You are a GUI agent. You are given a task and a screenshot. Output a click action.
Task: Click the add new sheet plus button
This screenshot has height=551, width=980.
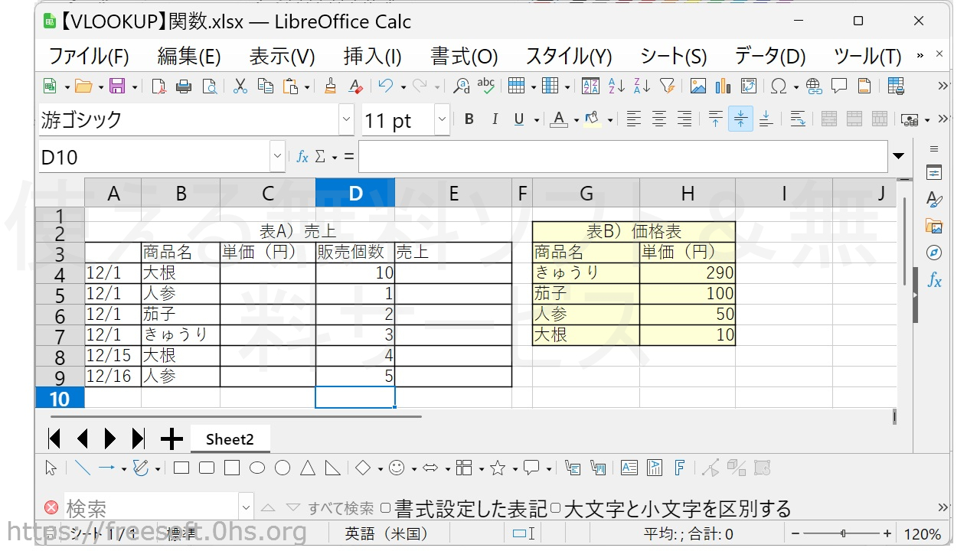171,439
